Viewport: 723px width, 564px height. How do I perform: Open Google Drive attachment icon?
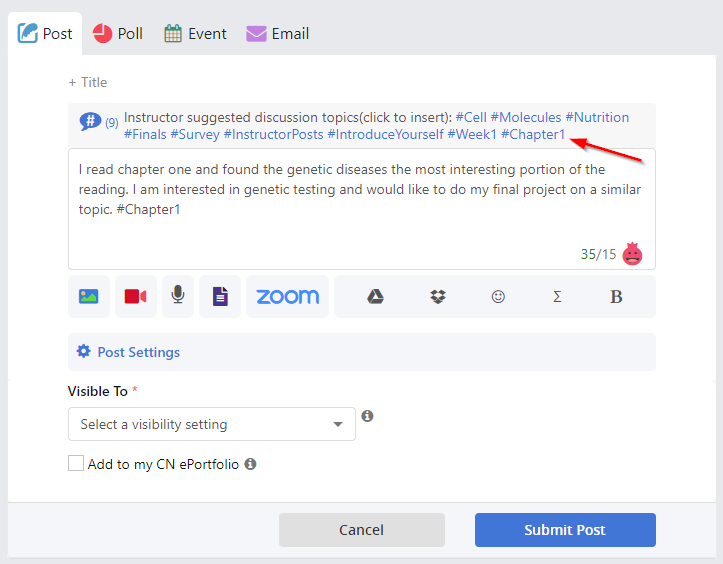click(375, 297)
